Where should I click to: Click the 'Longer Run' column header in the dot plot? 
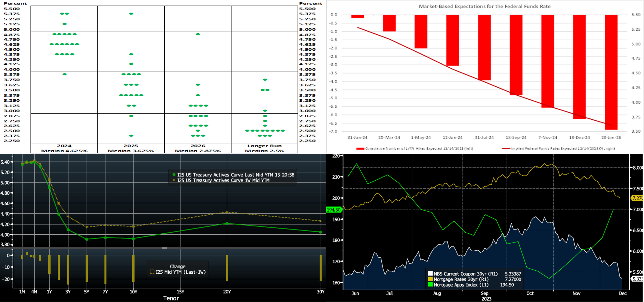264,146
